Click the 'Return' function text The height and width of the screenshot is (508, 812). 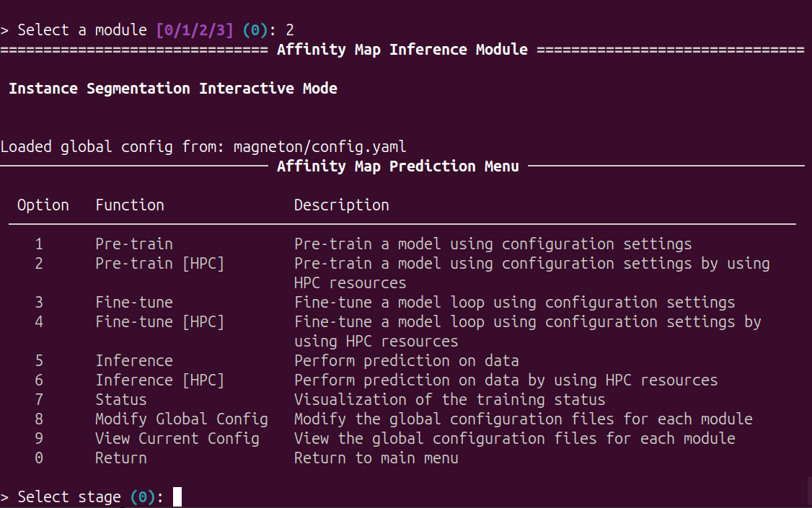point(121,458)
